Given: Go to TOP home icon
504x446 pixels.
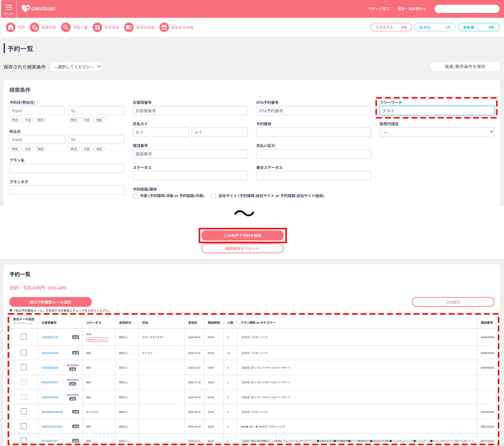Looking at the screenshot, I should pyautogui.click(x=11, y=27).
